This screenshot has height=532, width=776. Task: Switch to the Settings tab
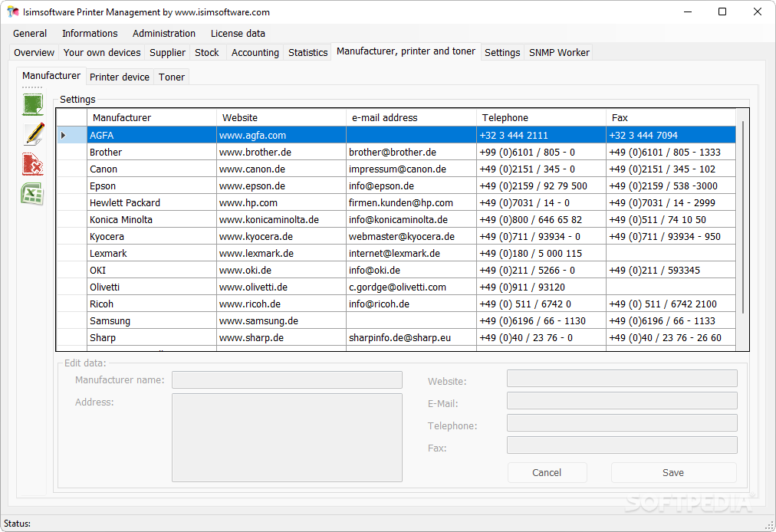[501, 52]
